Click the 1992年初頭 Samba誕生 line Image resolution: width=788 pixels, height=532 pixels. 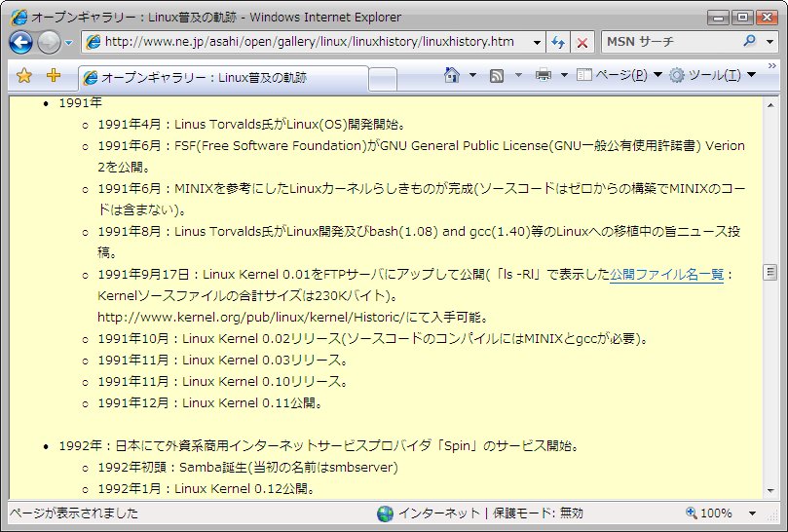(x=247, y=468)
